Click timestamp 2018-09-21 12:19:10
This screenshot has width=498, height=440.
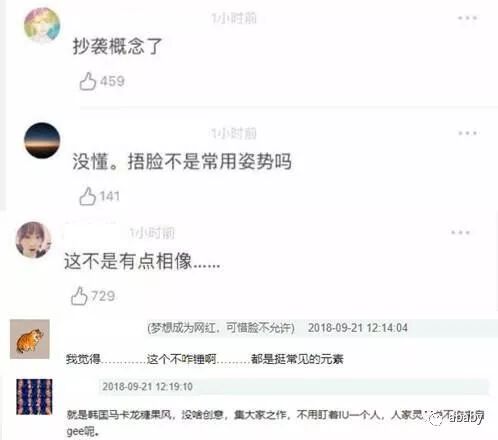147,387
